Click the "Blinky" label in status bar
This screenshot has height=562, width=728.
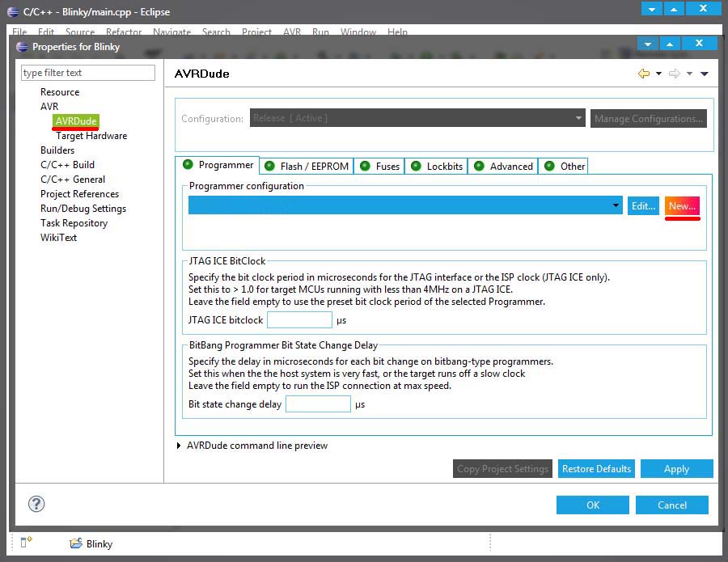[x=99, y=543]
